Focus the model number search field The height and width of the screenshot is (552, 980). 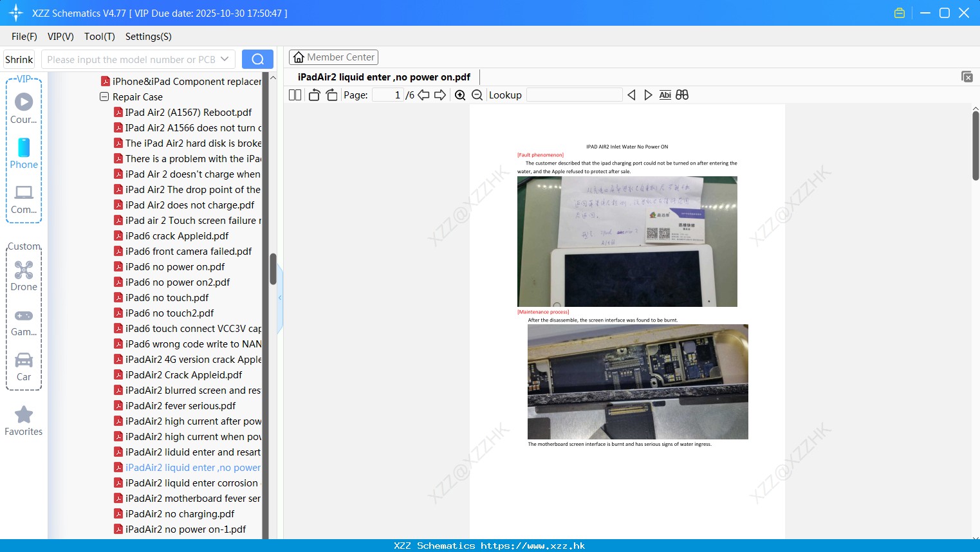tap(130, 59)
